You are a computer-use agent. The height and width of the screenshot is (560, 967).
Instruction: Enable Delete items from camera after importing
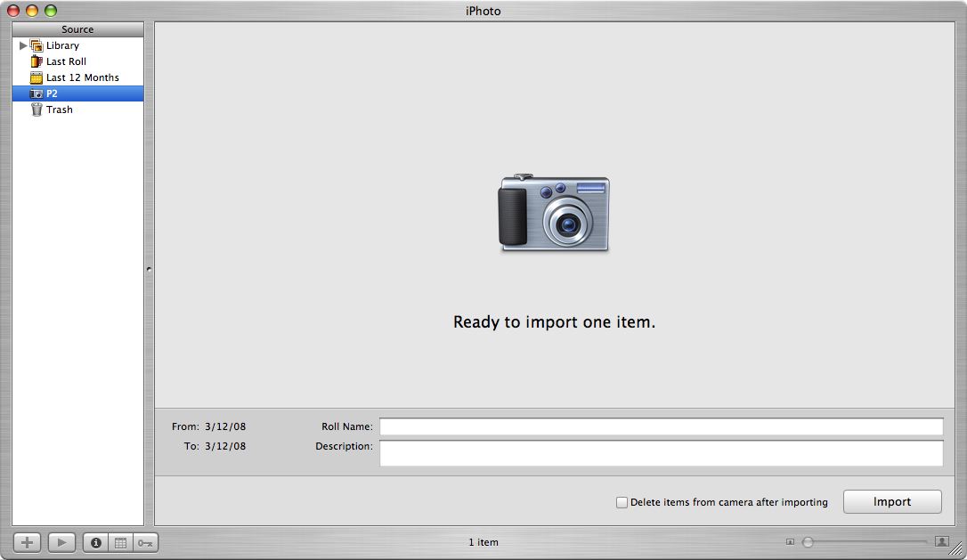point(622,503)
